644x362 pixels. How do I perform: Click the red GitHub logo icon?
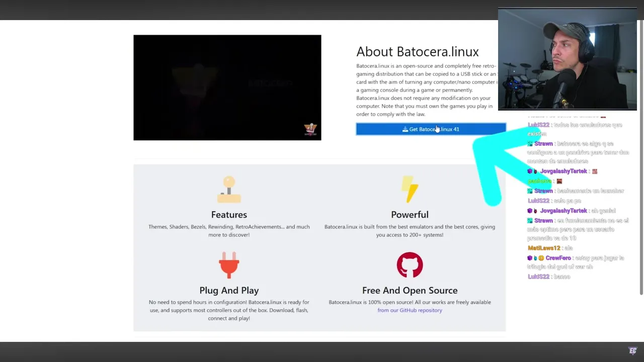[x=410, y=265]
